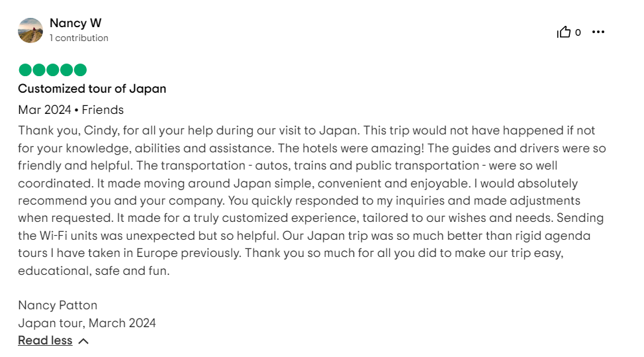The width and height of the screenshot is (644, 357).
Task: Click the 'Friends' trip type label
Action: [103, 110]
